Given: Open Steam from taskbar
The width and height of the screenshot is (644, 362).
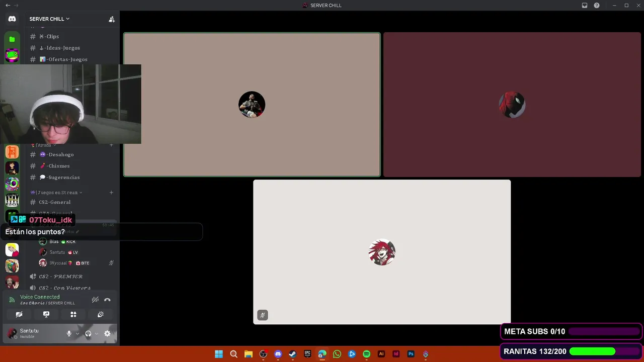Looking at the screenshot, I should (292, 354).
